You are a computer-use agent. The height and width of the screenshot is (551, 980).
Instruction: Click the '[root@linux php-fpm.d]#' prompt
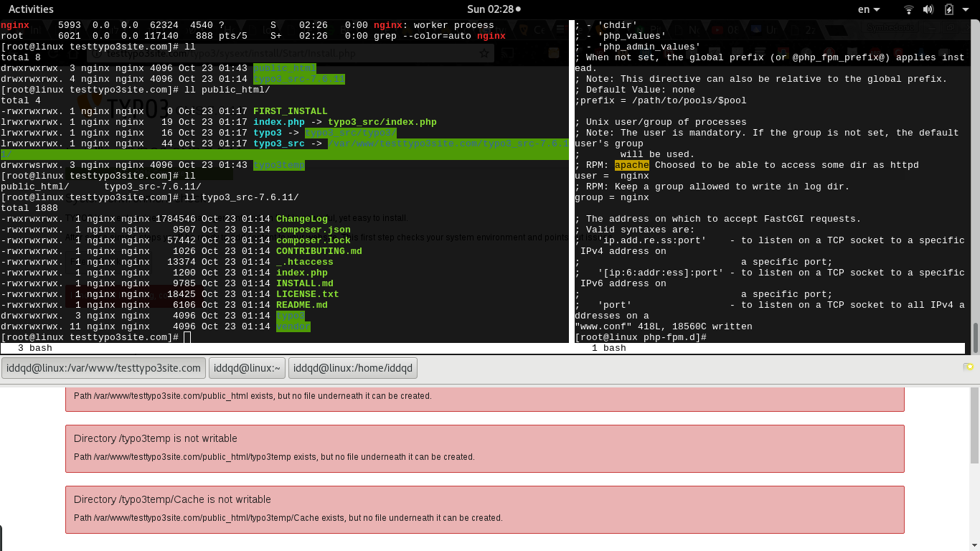641,337
